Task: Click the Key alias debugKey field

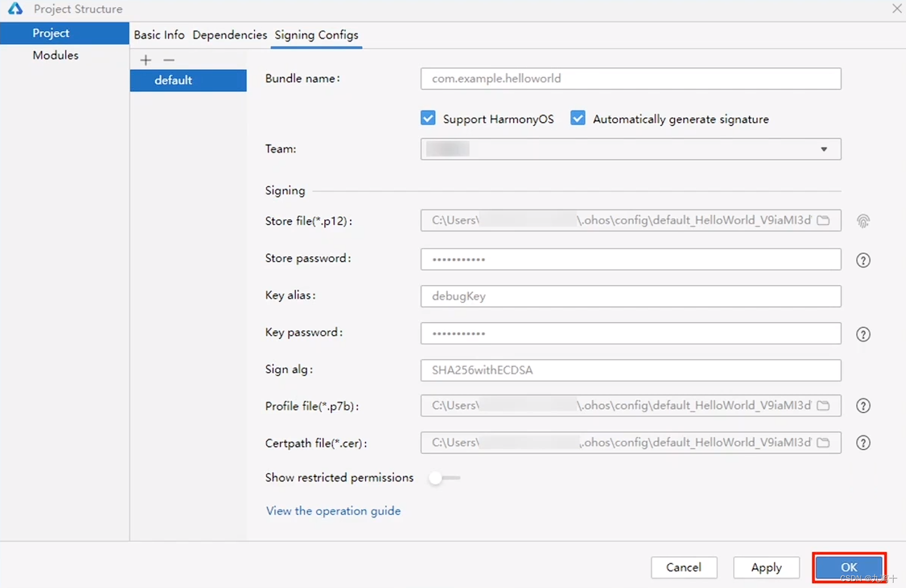Action: (631, 296)
